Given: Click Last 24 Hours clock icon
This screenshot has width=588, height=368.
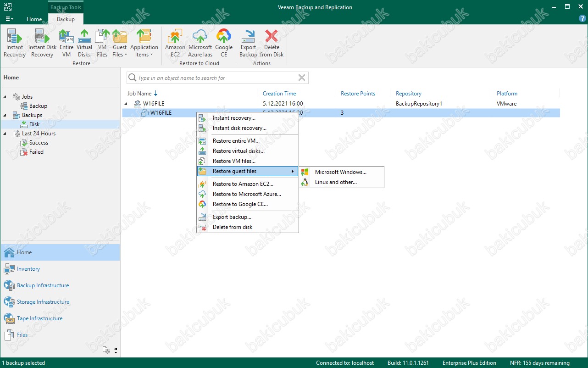Looking at the screenshot, I should [17, 134].
